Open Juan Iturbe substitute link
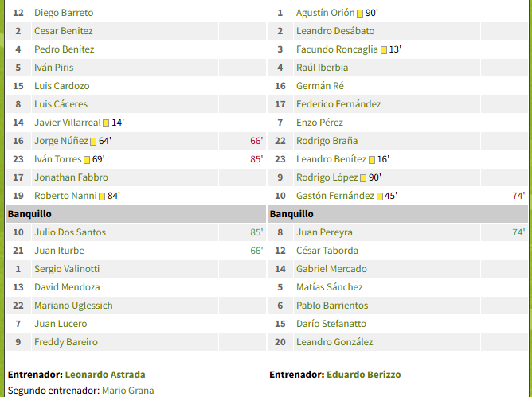Screen dimensions: 532x397 (x=60, y=251)
